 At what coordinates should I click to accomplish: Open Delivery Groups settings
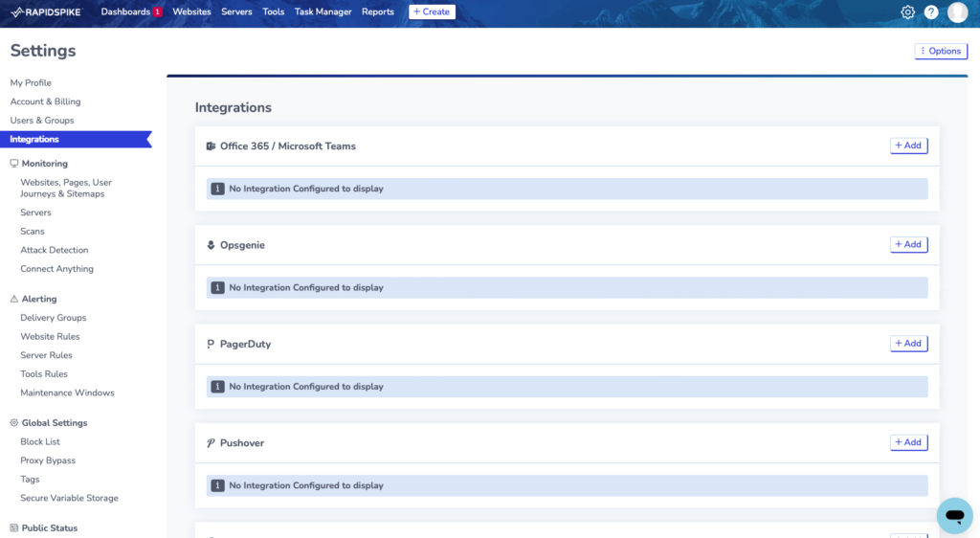[x=54, y=318]
